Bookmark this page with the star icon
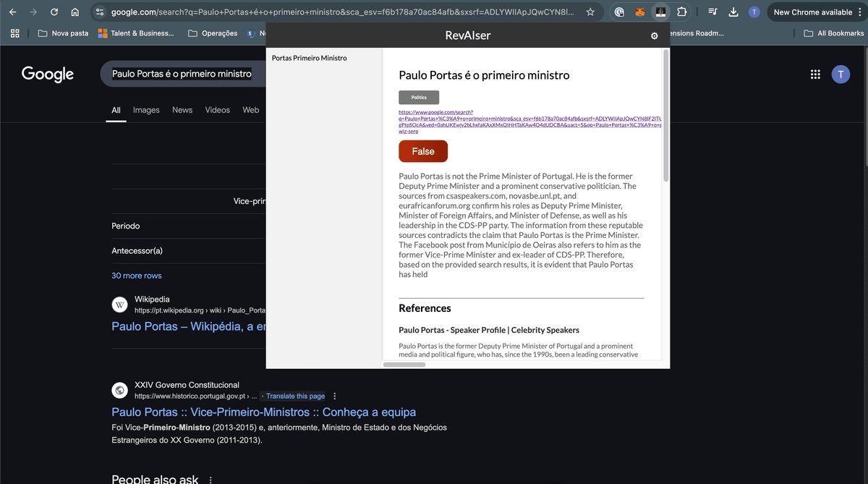This screenshot has height=484, width=868. [590, 12]
